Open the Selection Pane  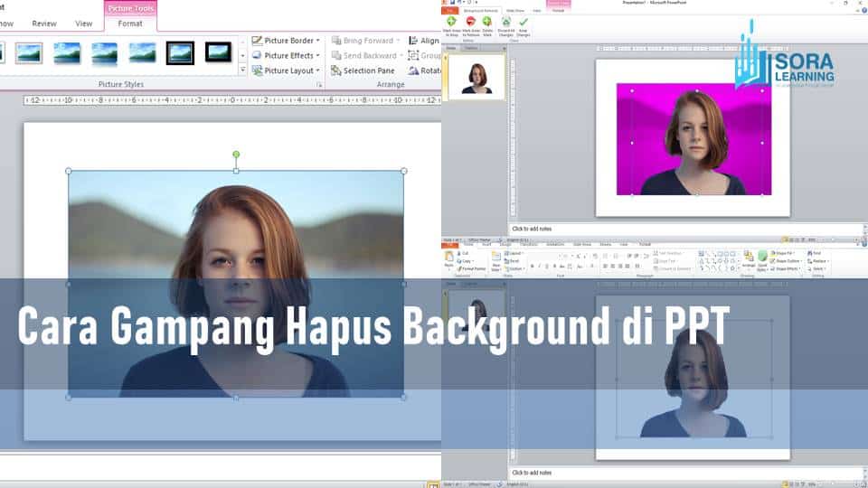tap(363, 70)
